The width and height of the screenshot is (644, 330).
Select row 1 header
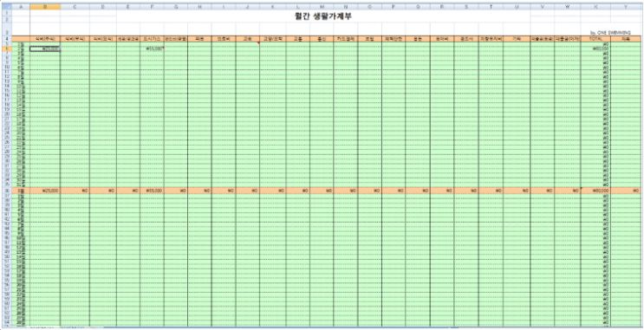point(6,13)
